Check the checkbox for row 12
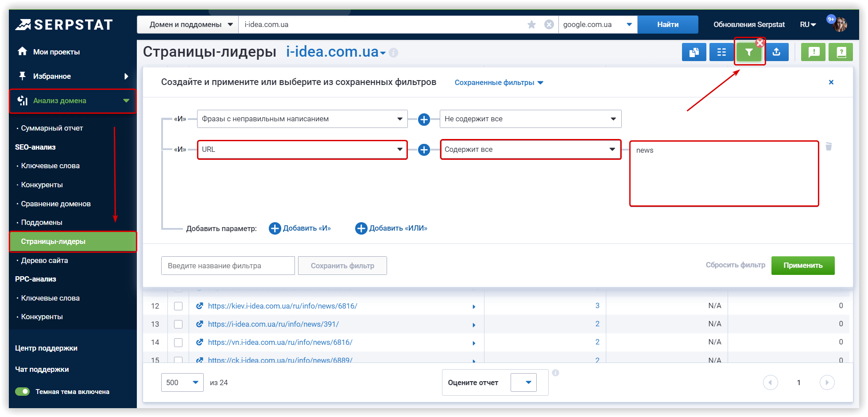Viewport: 868px width, 417px height. point(178,306)
